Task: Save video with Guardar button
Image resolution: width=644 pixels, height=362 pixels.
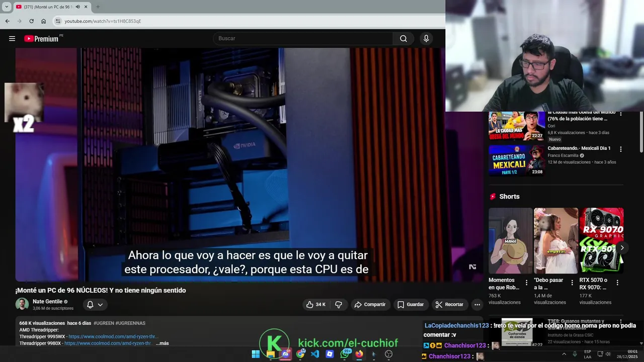Action: click(411, 304)
